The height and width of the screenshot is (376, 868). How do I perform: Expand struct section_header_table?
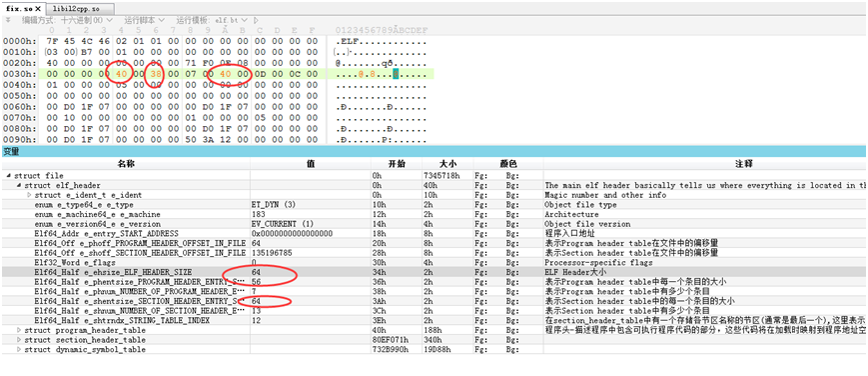click(x=19, y=339)
